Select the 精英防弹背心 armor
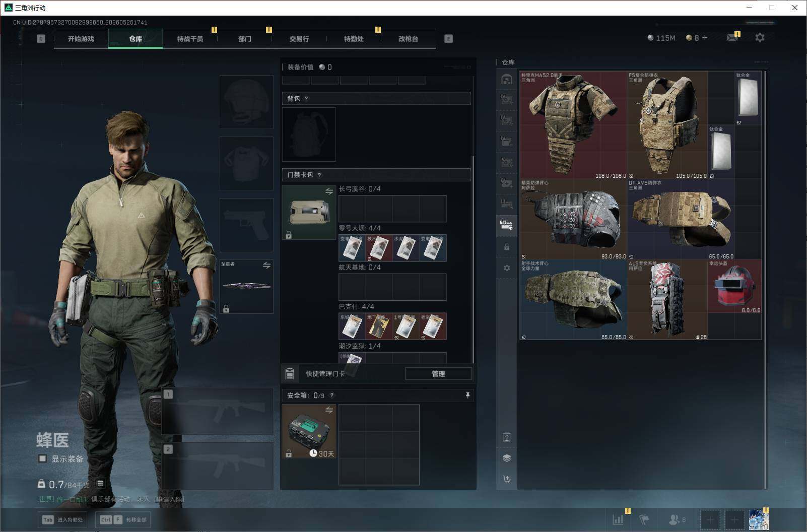Viewport: 807px width, 532px height. coord(573,219)
